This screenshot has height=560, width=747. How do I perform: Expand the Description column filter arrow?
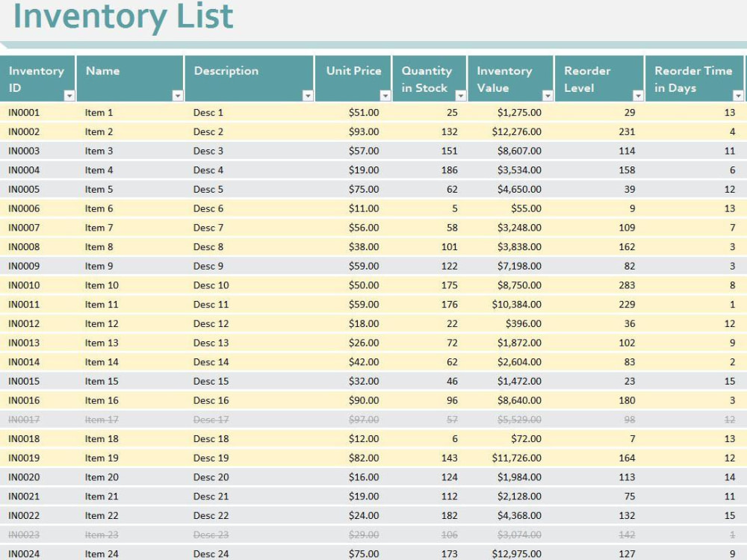tap(308, 96)
